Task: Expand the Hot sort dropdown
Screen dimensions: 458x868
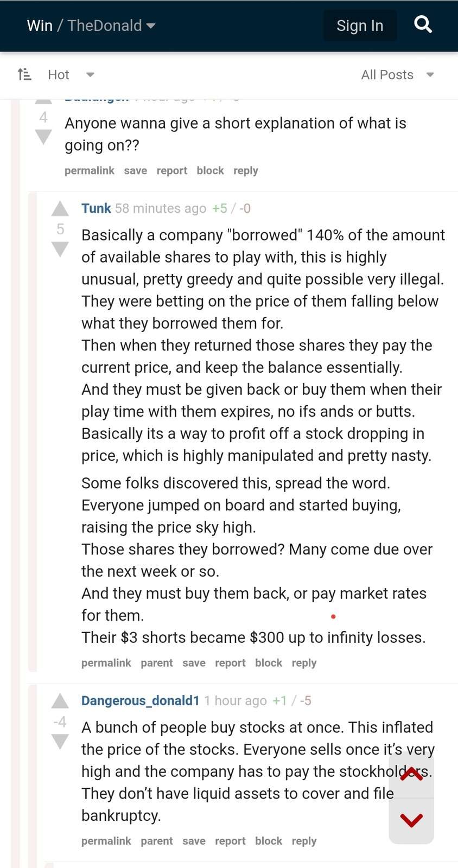Action: point(90,75)
